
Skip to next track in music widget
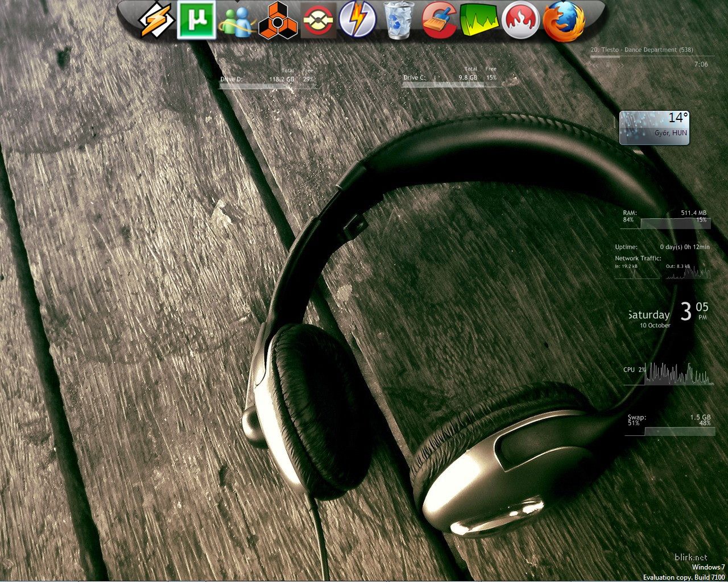(x=621, y=65)
